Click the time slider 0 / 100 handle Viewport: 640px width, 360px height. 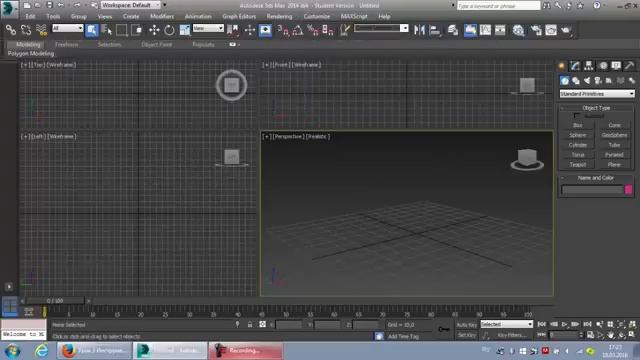55,301
